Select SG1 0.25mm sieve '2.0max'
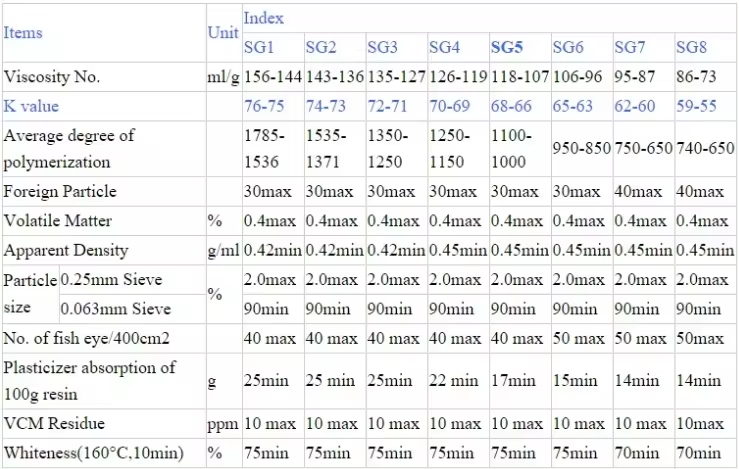The image size is (739, 469). [270, 280]
